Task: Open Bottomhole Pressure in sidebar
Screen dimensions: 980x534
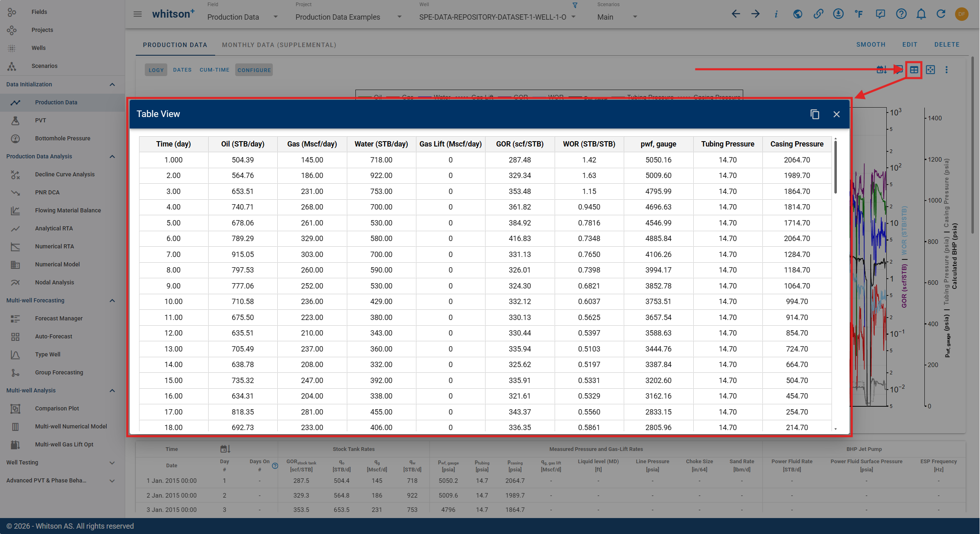Action: (x=63, y=138)
